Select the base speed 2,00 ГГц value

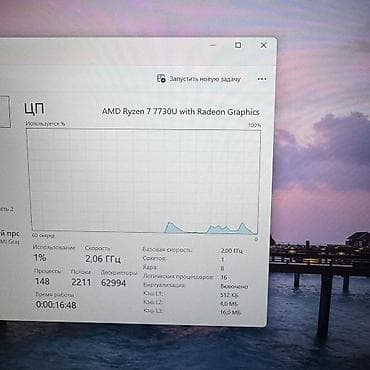point(231,251)
